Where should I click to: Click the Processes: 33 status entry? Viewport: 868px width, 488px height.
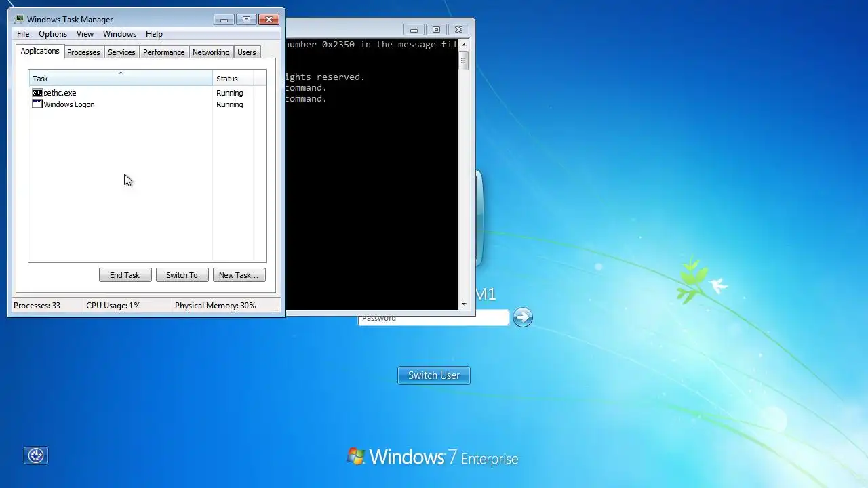point(37,306)
